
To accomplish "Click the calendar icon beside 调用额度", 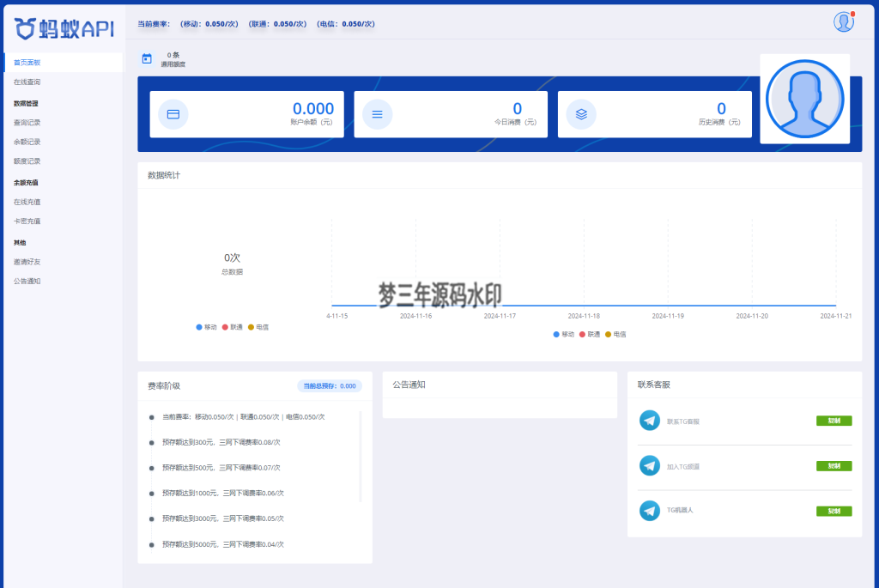I will pyautogui.click(x=147, y=59).
